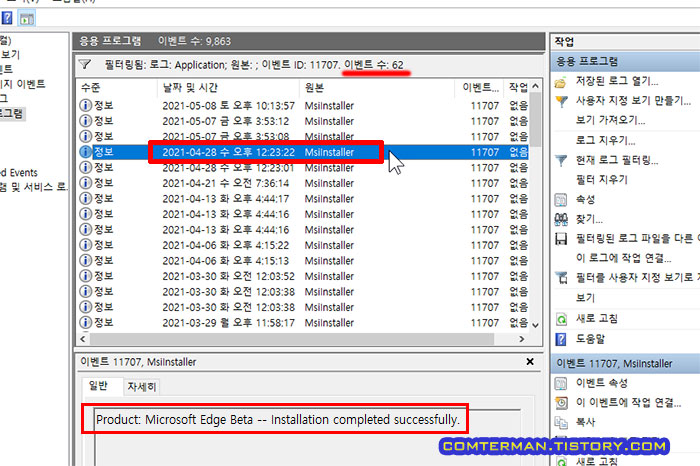Select the highlighted event 2021-04-28 오후 12:23:22

pyautogui.click(x=304, y=152)
